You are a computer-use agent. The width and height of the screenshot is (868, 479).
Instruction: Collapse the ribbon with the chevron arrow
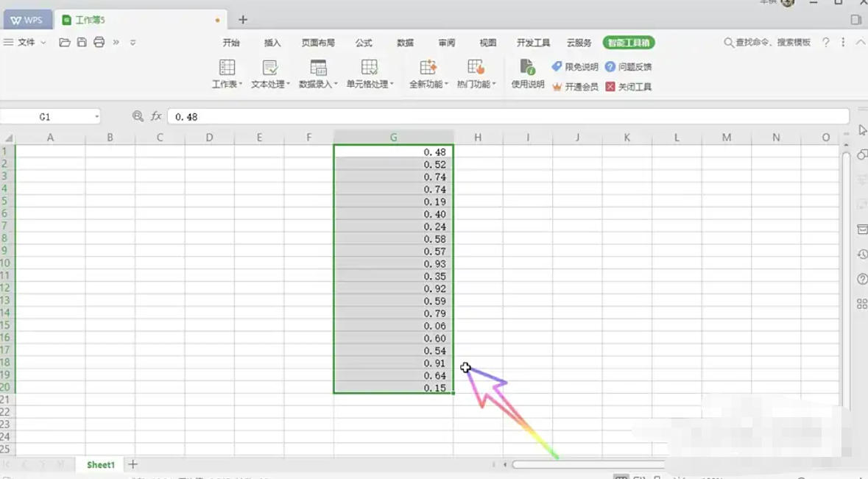(860, 42)
